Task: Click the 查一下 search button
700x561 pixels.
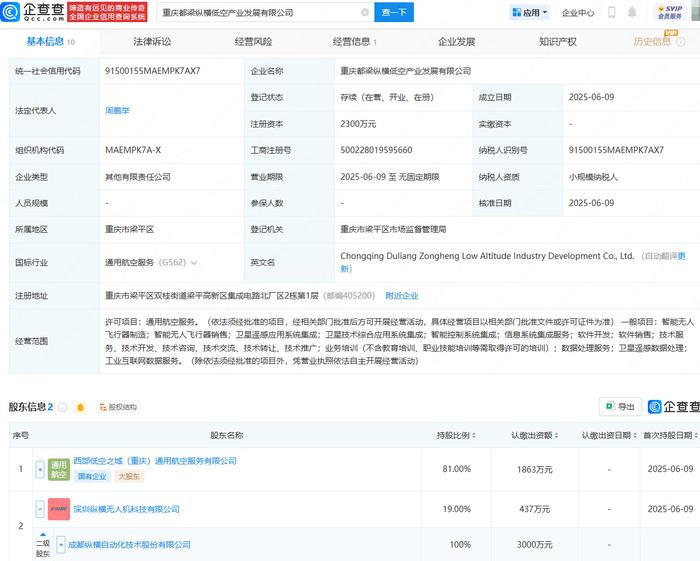Action: tap(394, 12)
